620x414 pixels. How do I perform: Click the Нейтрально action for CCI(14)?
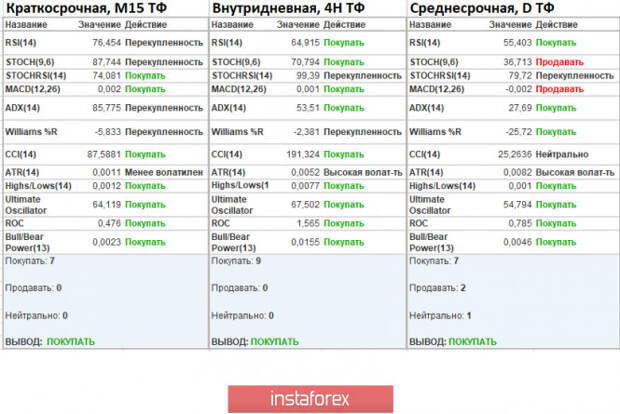562,155
